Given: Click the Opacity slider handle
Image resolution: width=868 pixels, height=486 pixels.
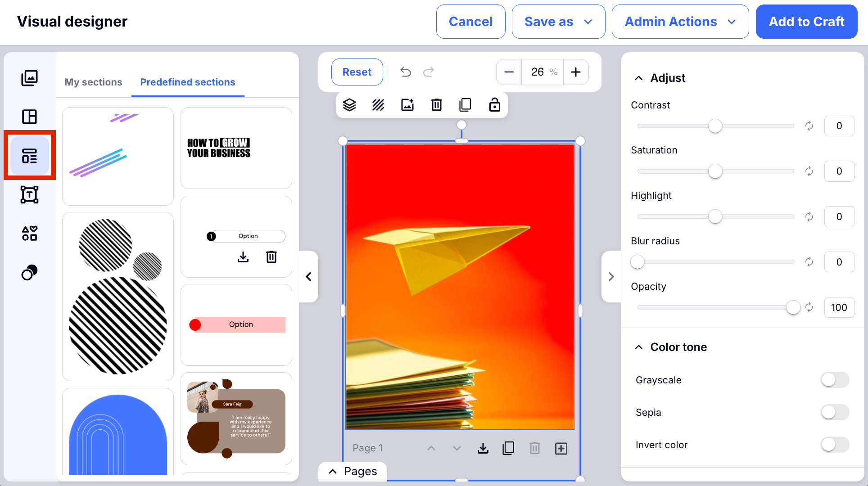Looking at the screenshot, I should 793,307.
